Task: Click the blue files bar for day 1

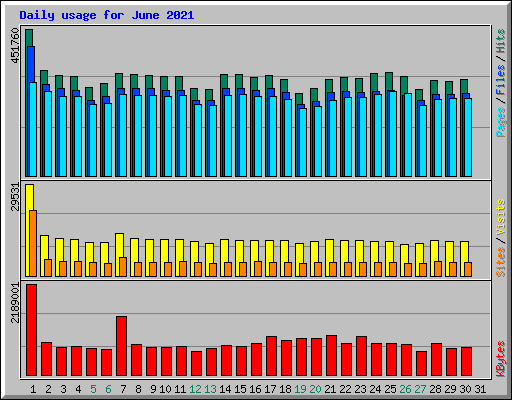Action: [x=31, y=65]
